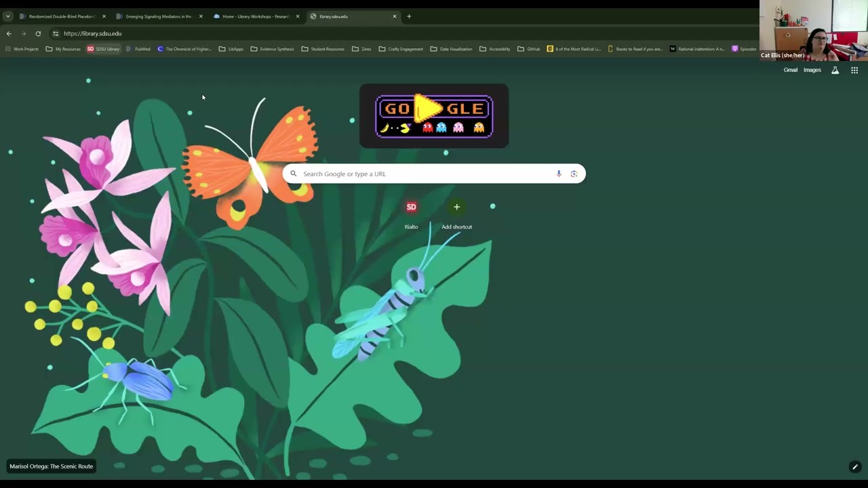Open the tab search dropdown arrow

click(7, 16)
